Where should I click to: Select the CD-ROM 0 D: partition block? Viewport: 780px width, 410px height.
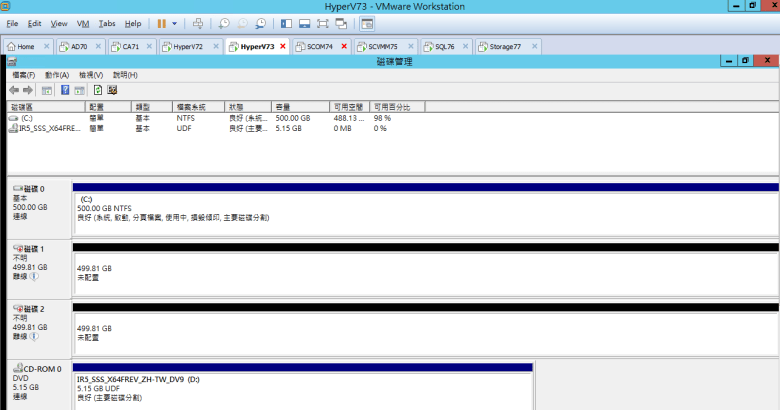(302, 388)
